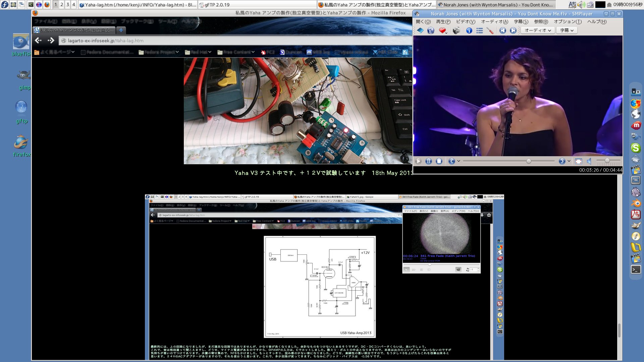
Task: Click the open file icon in SMPlayer
Action: (420, 31)
